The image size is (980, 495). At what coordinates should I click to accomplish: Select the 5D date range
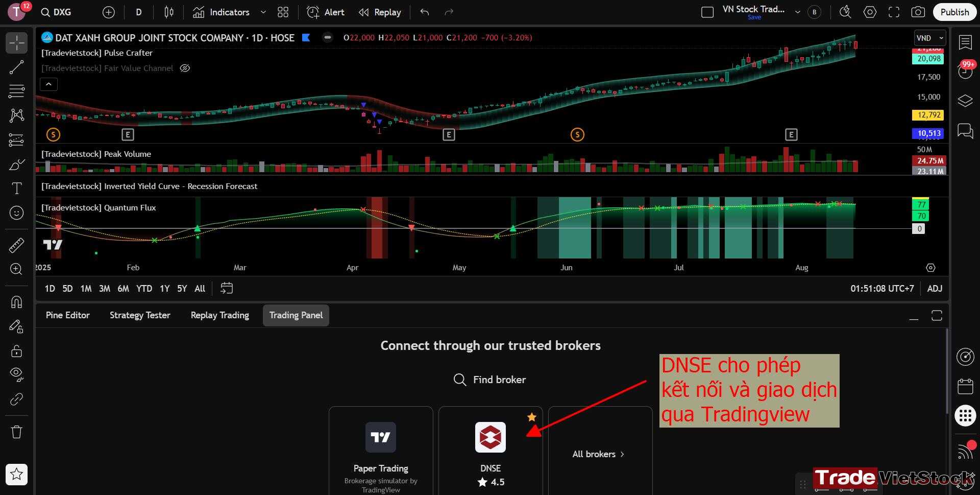point(67,289)
